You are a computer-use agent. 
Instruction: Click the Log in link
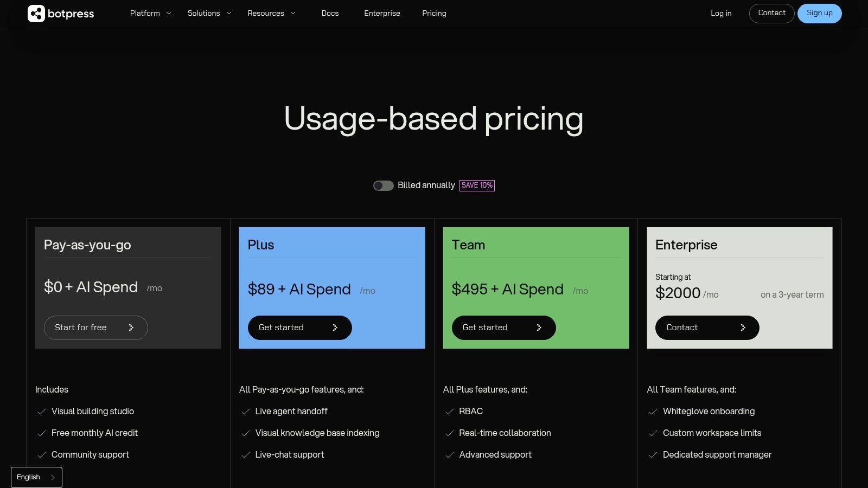[x=721, y=14]
